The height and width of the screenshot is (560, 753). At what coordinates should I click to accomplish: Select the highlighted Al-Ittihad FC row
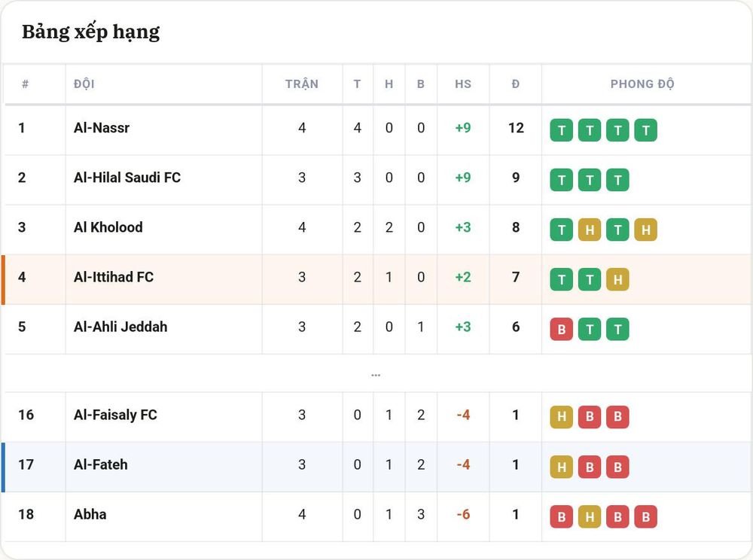pyautogui.click(x=376, y=280)
